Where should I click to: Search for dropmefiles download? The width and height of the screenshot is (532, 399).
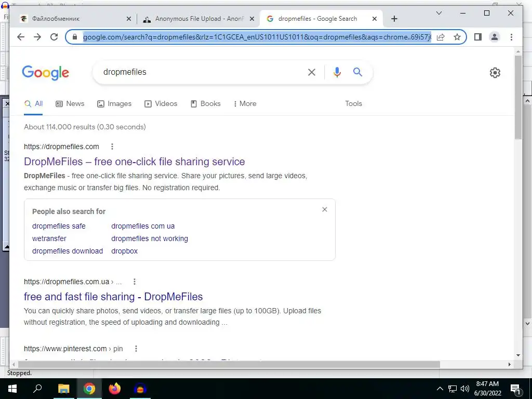click(x=68, y=251)
